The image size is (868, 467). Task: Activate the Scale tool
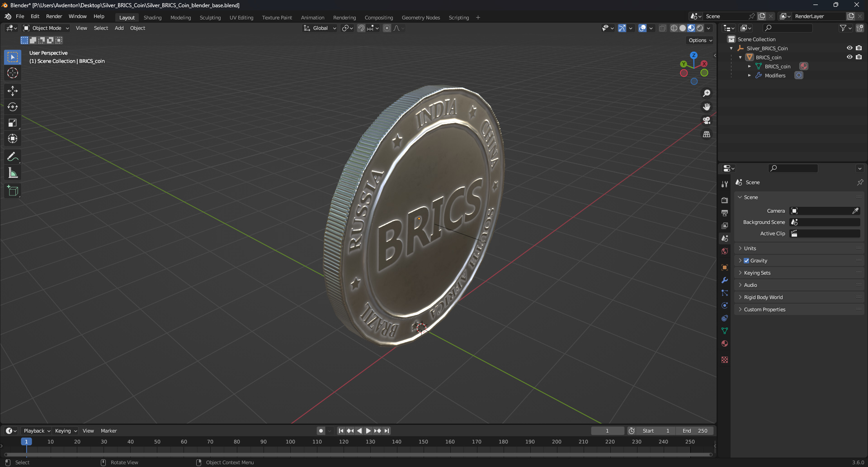[x=13, y=123]
